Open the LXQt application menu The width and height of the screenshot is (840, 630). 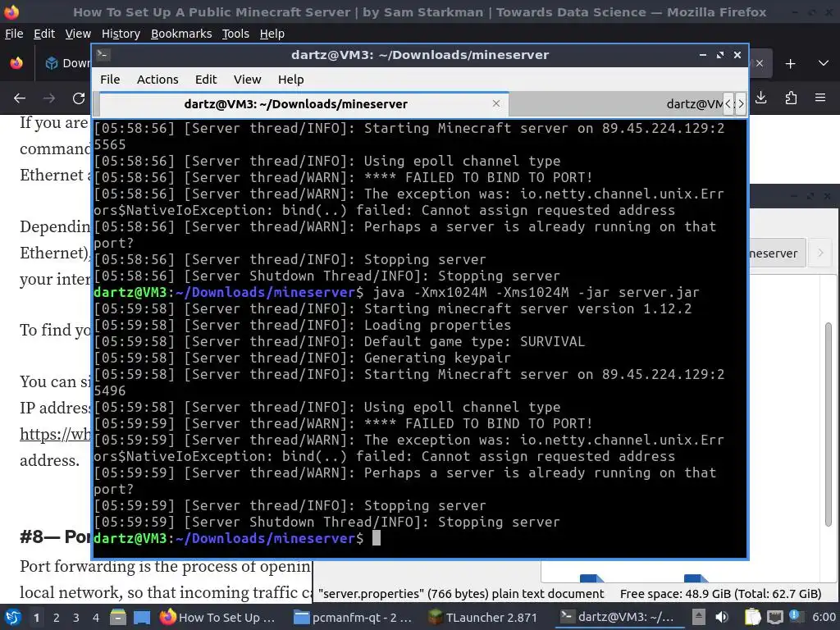pyautogui.click(x=13, y=617)
